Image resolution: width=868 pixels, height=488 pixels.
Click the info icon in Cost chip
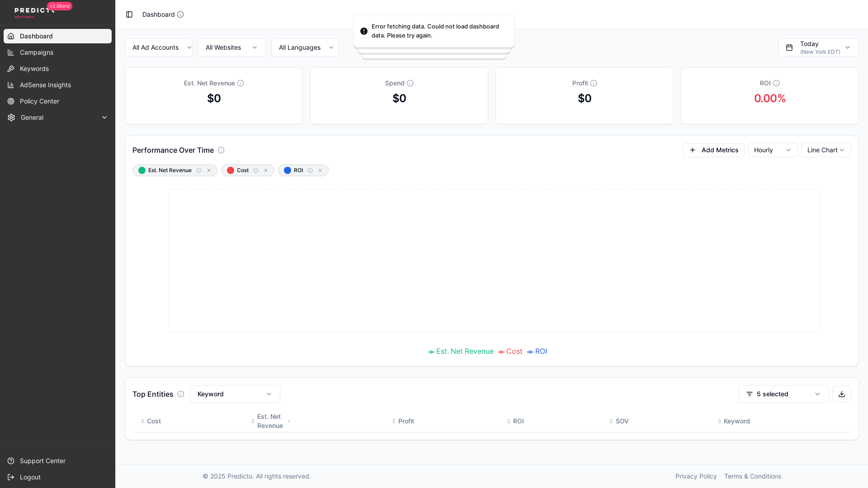pyautogui.click(x=256, y=170)
